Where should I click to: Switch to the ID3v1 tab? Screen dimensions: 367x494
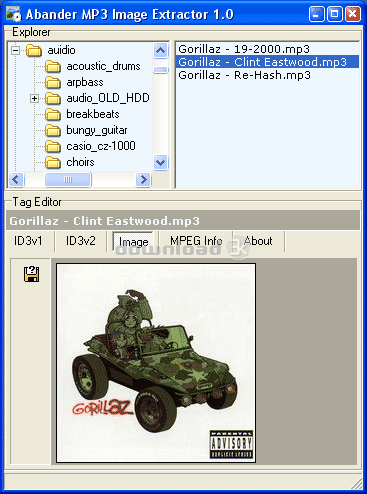coord(28,241)
